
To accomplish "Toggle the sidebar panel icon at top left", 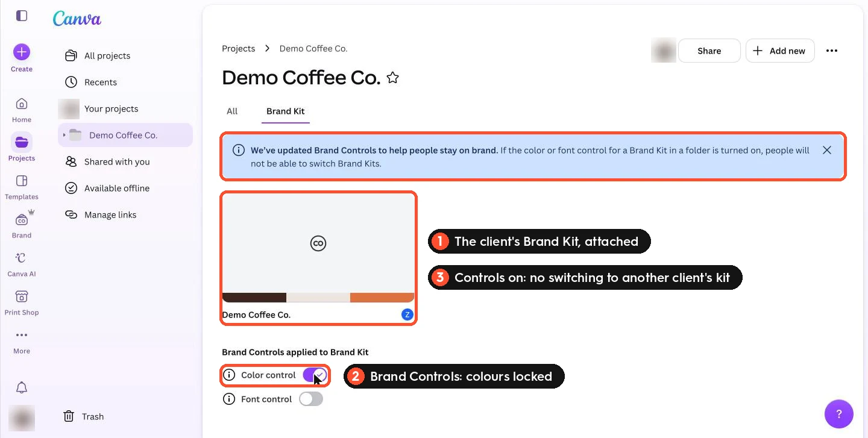I will click(22, 16).
